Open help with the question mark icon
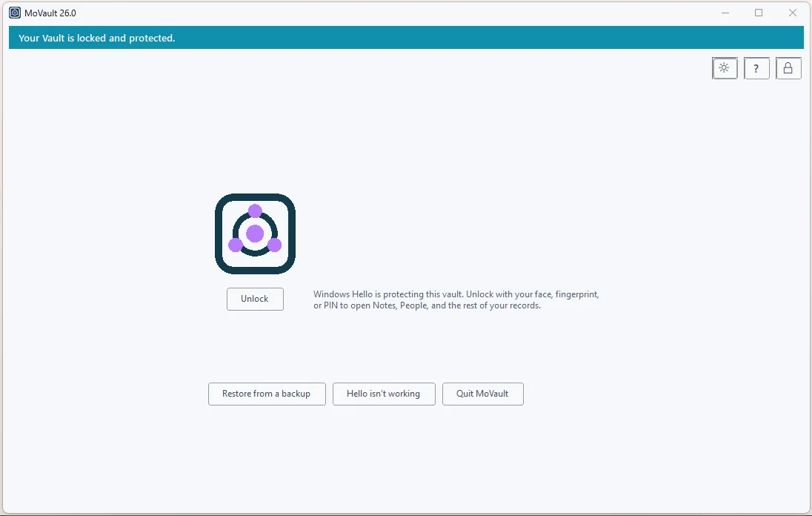This screenshot has height=516, width=812. pos(756,68)
